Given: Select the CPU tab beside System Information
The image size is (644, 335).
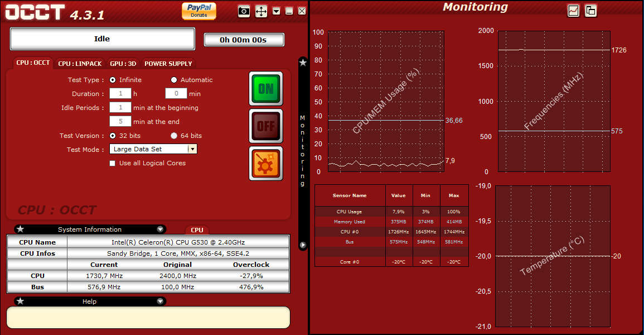Looking at the screenshot, I should click(197, 230).
